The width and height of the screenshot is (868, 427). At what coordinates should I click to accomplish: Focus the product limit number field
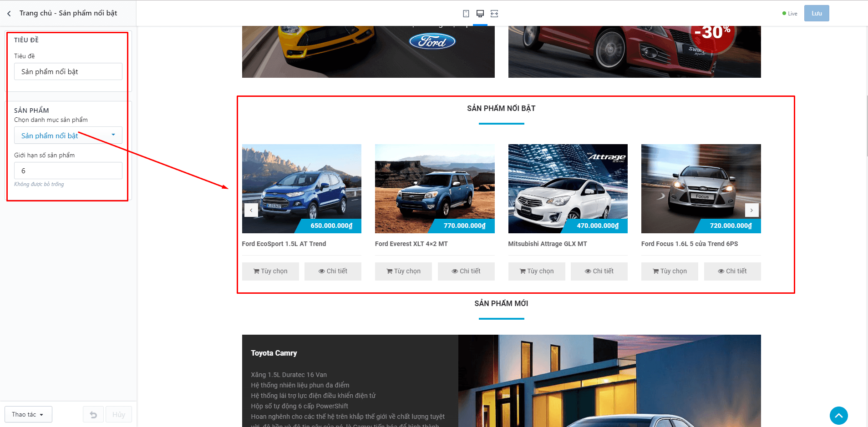[68, 171]
